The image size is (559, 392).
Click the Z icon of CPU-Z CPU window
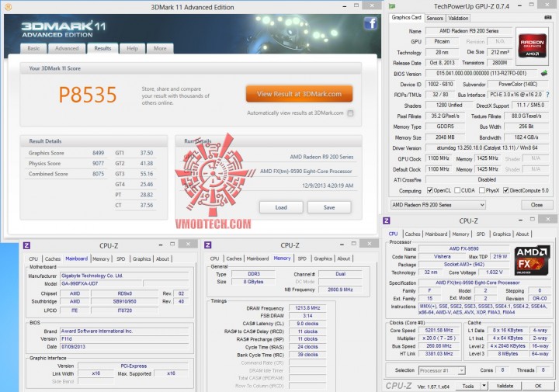(x=387, y=220)
